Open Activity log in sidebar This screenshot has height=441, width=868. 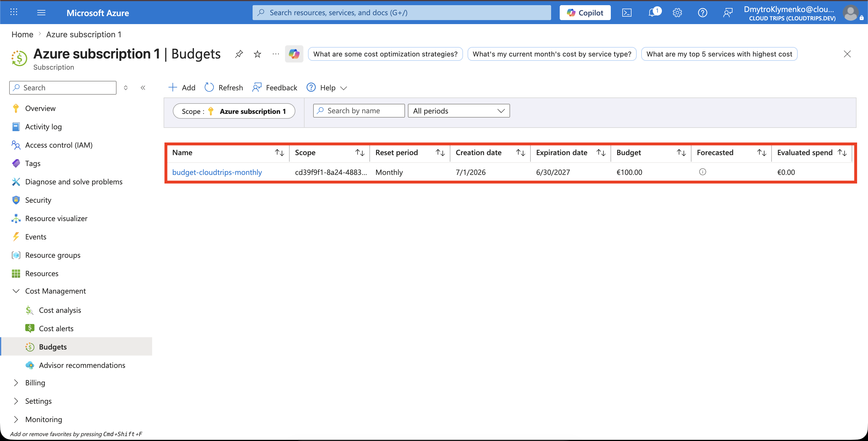pos(43,126)
